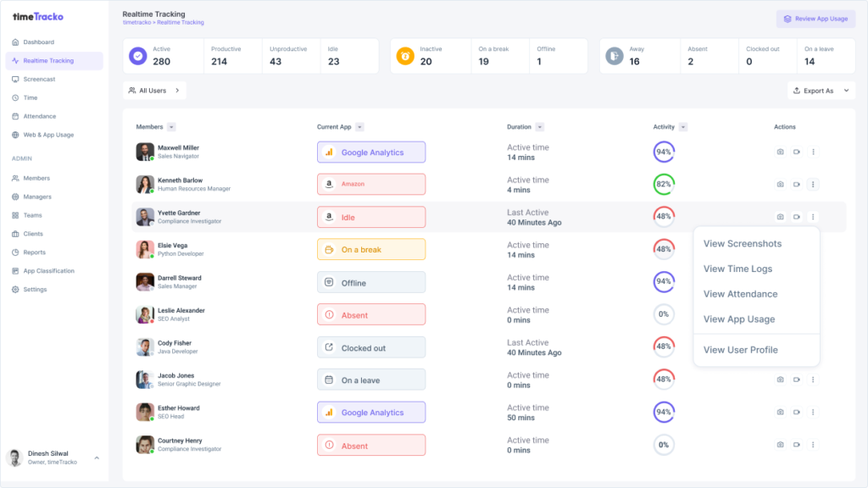This screenshot has width=868, height=488.
Task: Open the Current App column filter dropdown
Action: coord(359,126)
